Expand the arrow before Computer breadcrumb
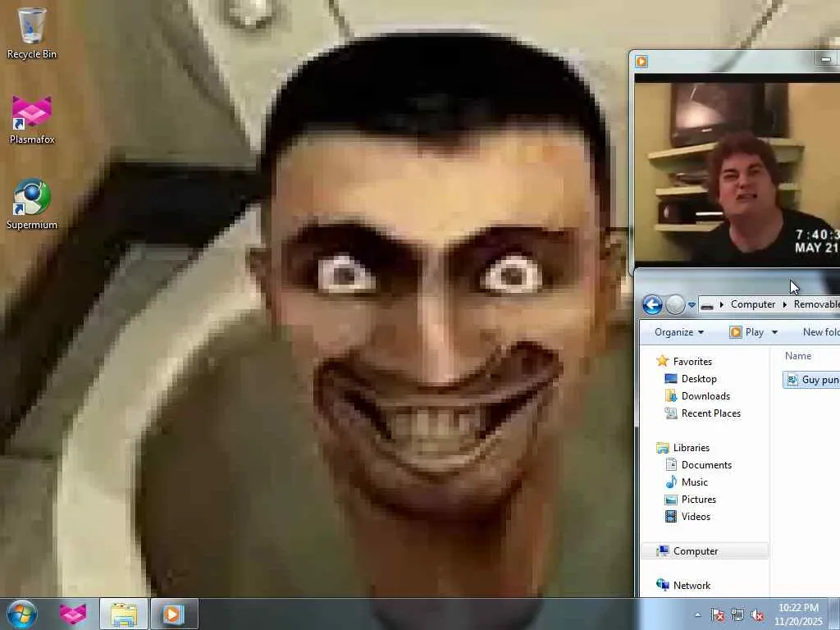This screenshot has height=630, width=840. click(722, 304)
